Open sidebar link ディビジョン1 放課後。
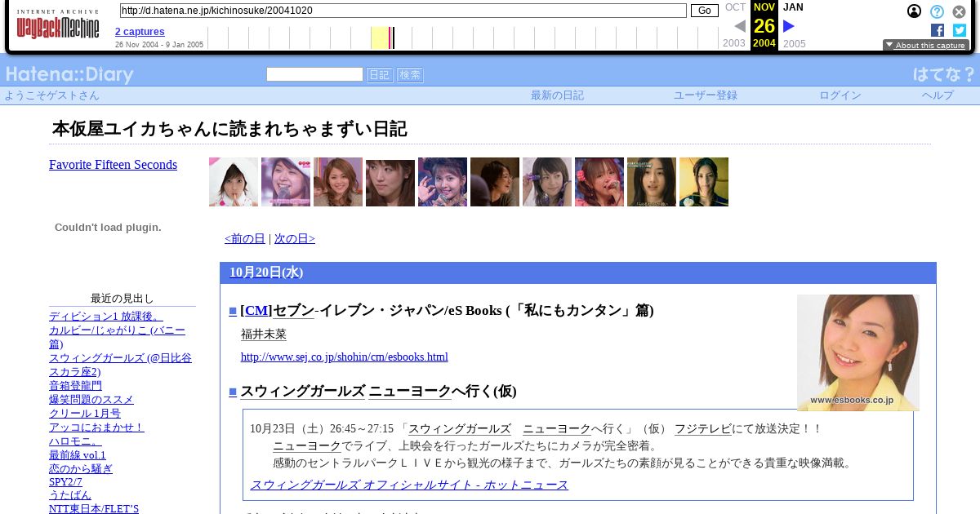Viewport: 980px width, 514px height. tap(106, 317)
